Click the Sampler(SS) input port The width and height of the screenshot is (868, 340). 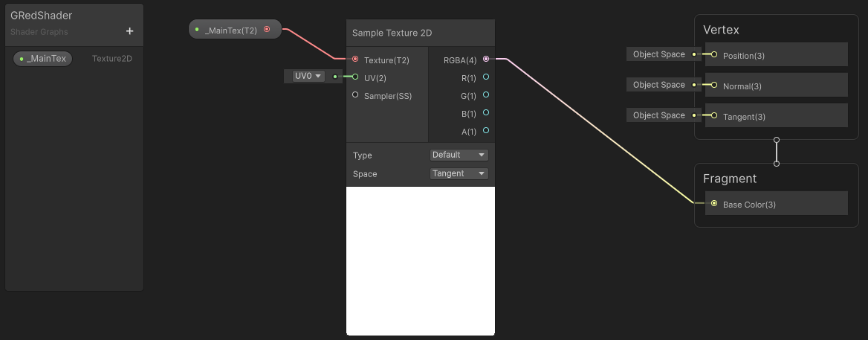(x=355, y=94)
